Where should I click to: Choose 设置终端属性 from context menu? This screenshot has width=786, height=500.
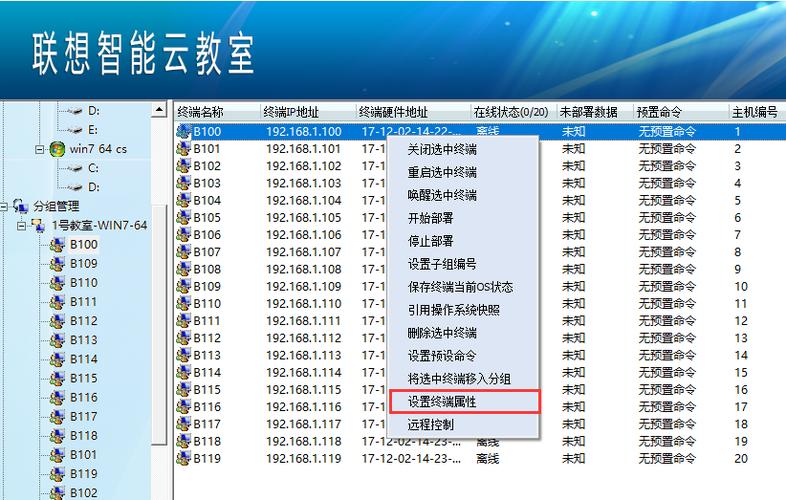pos(464,402)
